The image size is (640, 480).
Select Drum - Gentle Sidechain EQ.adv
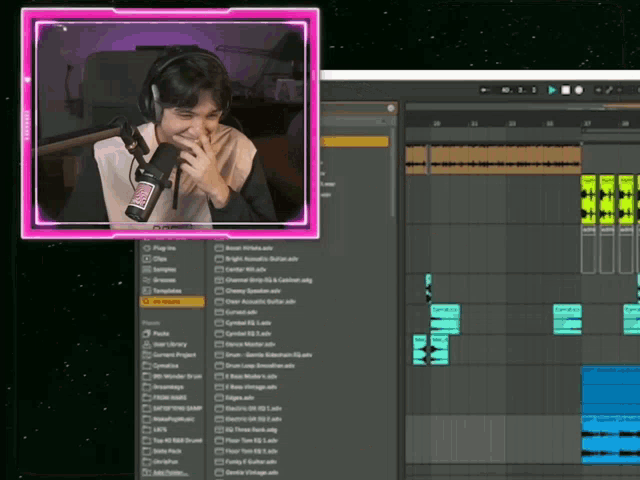(x=264, y=355)
